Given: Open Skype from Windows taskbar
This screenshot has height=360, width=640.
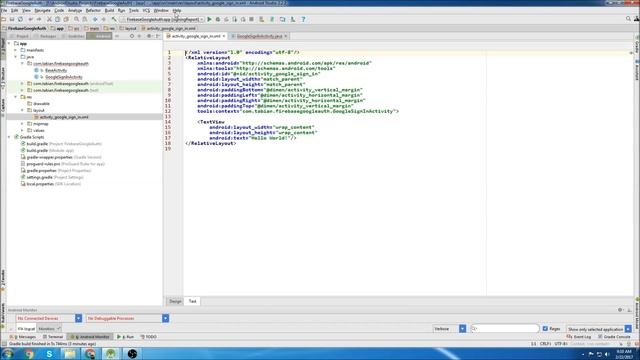Looking at the screenshot, I should (49, 353).
